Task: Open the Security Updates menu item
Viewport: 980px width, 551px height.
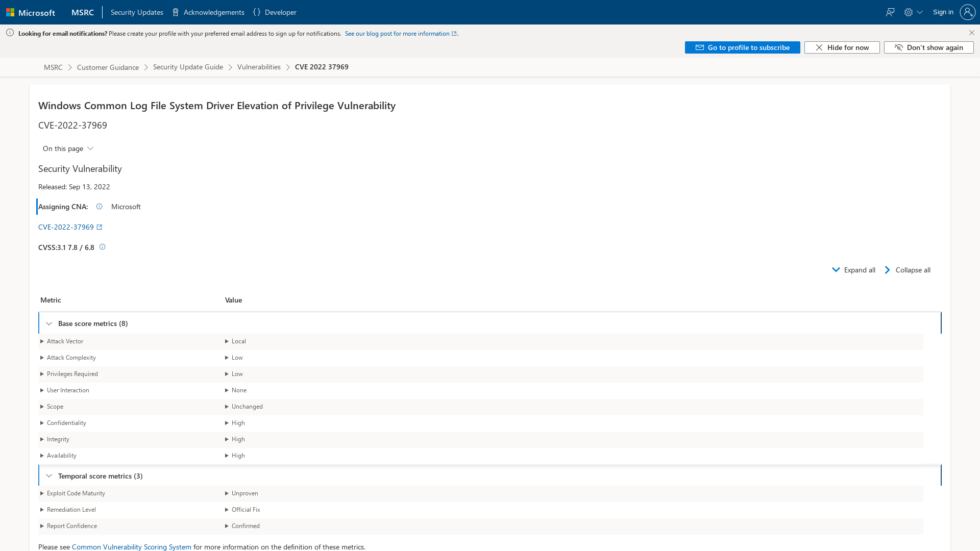Action: pyautogui.click(x=136, y=12)
